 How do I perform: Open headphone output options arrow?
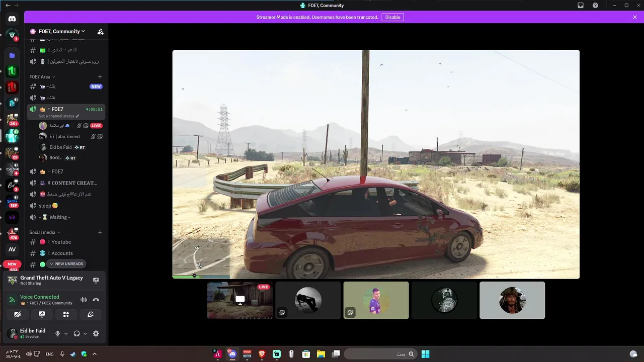(85, 333)
